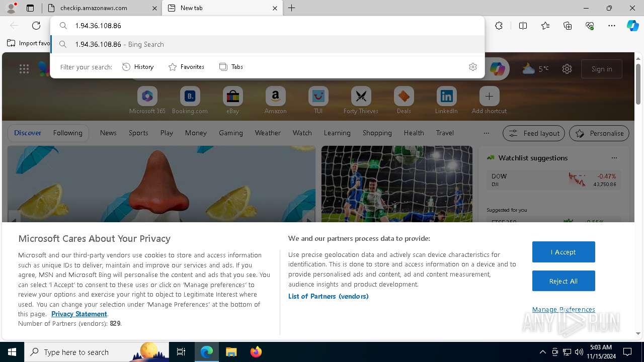Open the football match news thumbnail
Image resolution: width=644 pixels, height=362 pixels.
coord(397,184)
